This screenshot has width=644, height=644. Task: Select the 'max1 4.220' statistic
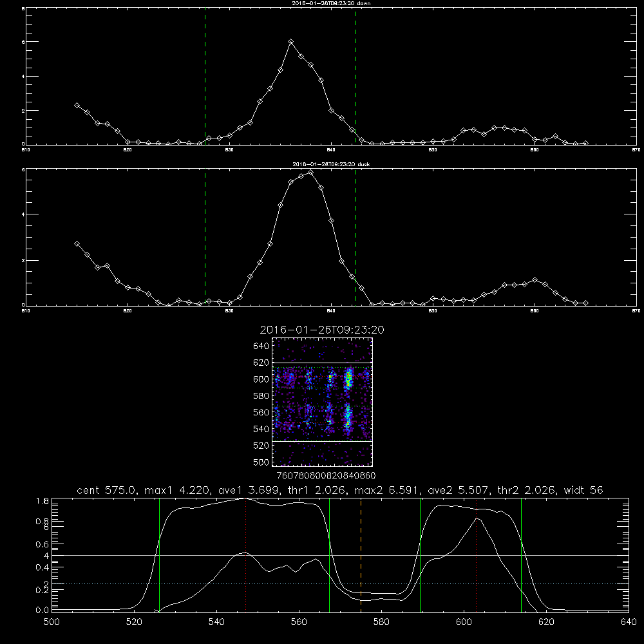(x=175, y=490)
